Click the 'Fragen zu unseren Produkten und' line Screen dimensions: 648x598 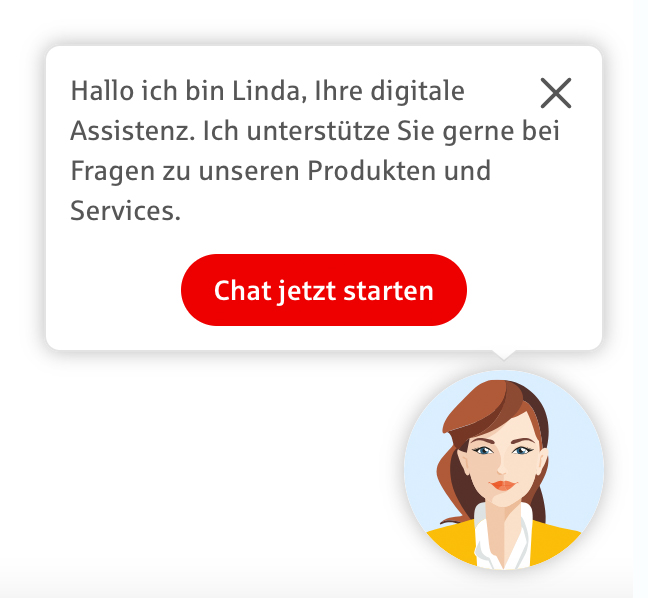281,171
